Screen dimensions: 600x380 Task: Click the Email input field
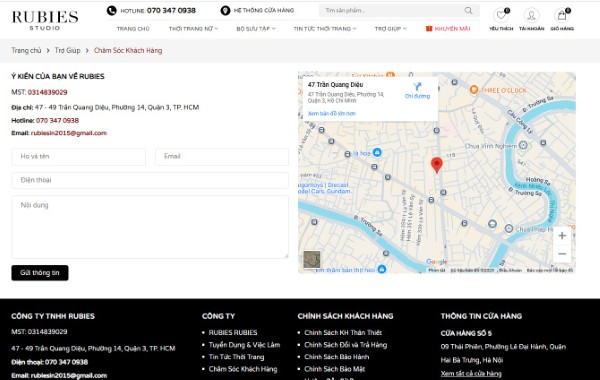222,157
